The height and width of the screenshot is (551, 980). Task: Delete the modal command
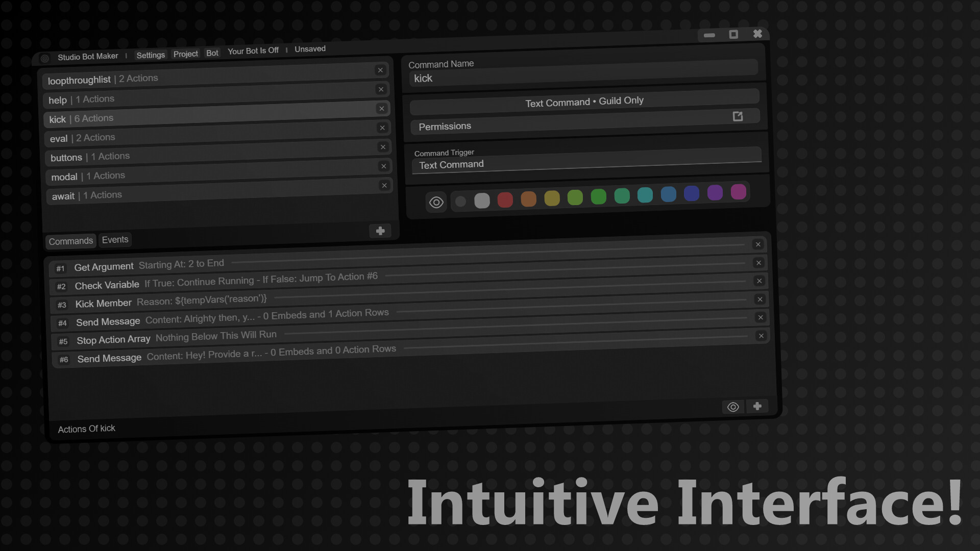(x=384, y=166)
